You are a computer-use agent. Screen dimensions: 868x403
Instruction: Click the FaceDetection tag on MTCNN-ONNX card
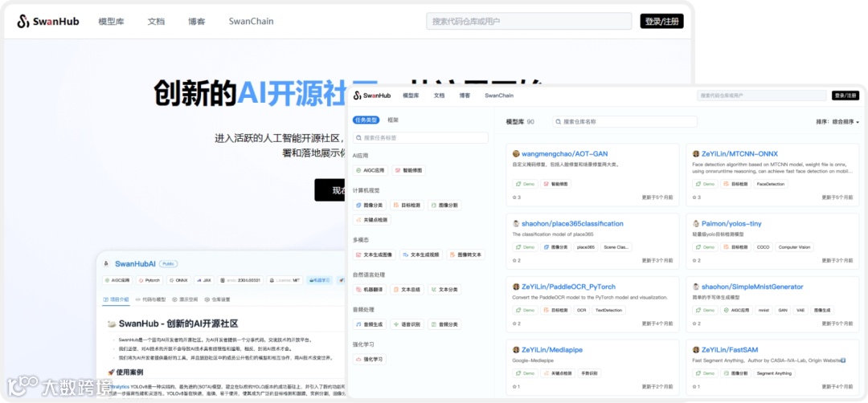click(770, 184)
